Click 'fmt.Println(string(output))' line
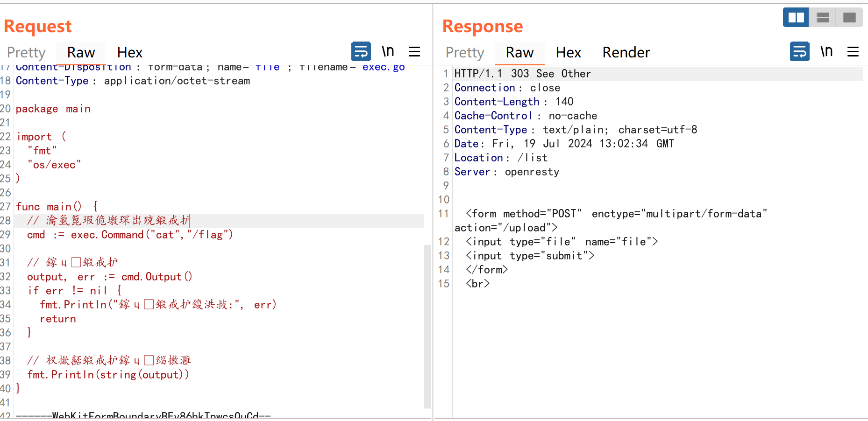Image resolution: width=868 pixels, height=421 pixels. point(108,375)
